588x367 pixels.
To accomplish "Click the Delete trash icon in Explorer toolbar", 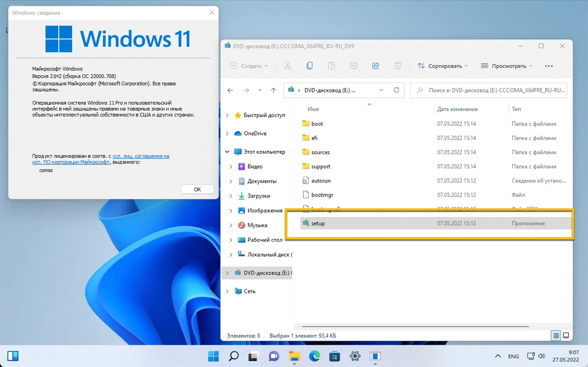I will 397,66.
